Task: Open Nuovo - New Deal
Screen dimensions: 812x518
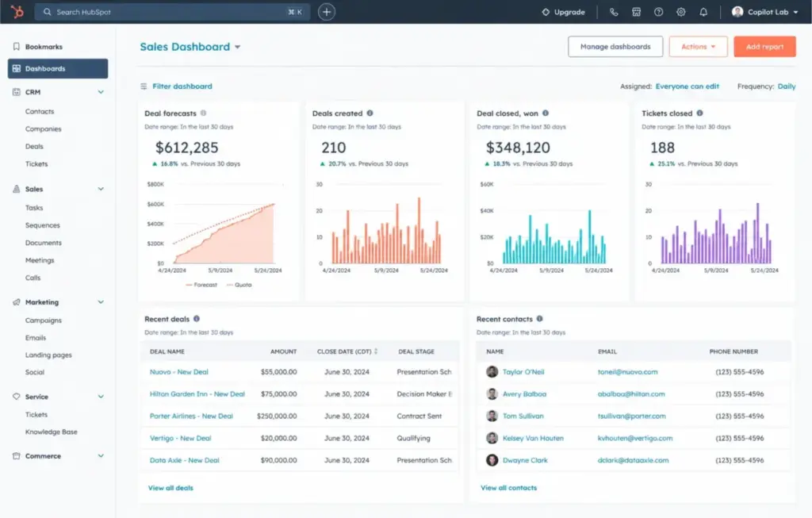Action: 178,372
